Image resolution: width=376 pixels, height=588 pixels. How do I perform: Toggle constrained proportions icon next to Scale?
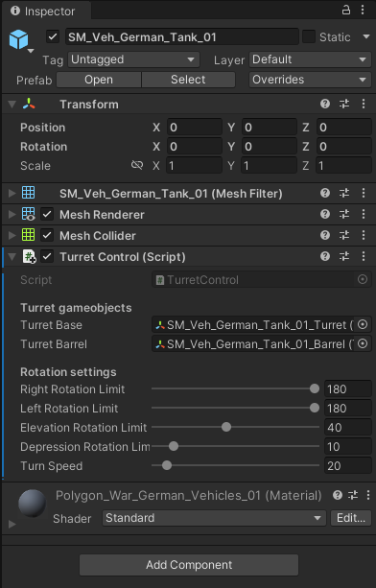click(x=137, y=165)
